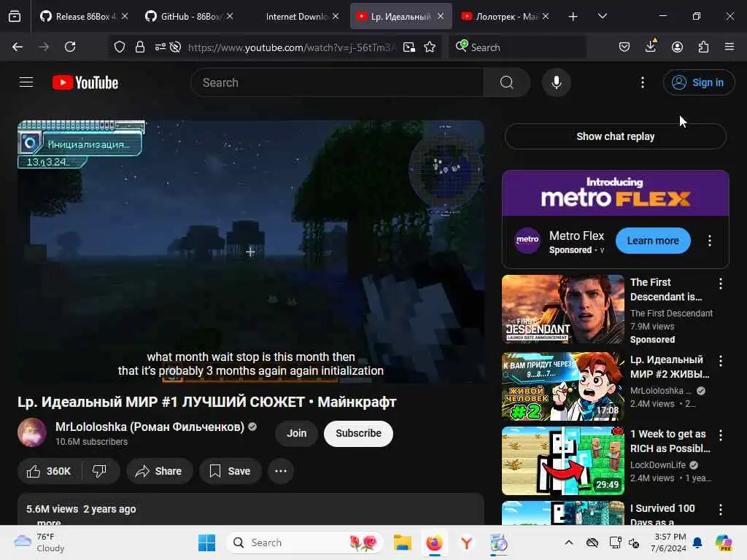Share the video
Viewport: 747px width, 560px height.
point(159,471)
